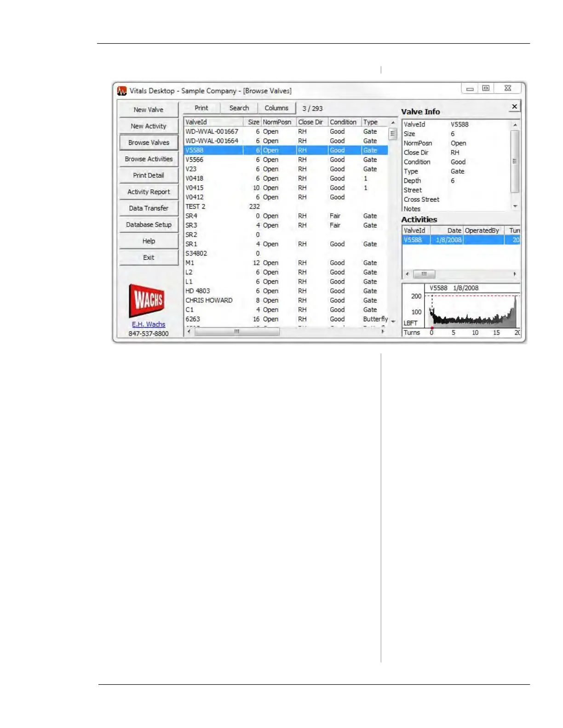The width and height of the screenshot is (563, 728).
Task: Click Activities horizontal scrollbar thumb
Action: tap(424, 274)
